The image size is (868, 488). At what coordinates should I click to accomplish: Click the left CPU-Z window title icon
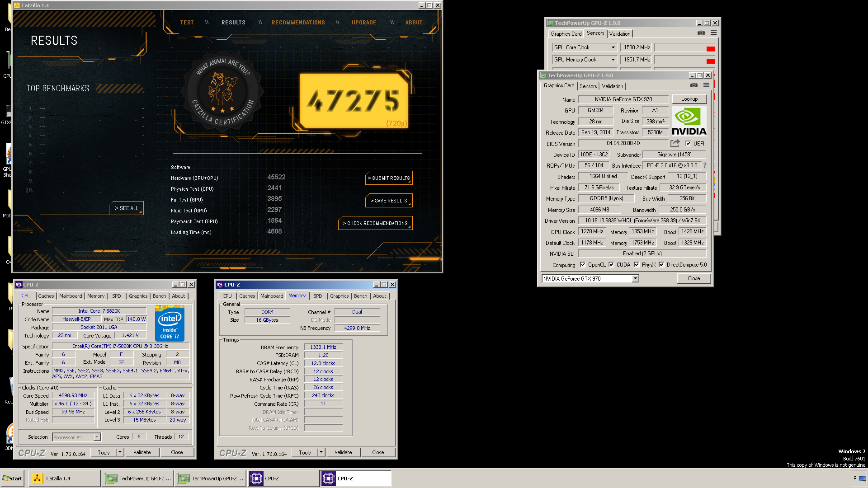point(19,285)
